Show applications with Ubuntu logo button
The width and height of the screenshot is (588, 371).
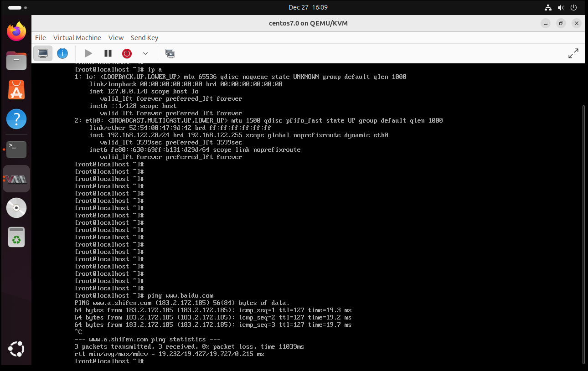click(16, 350)
